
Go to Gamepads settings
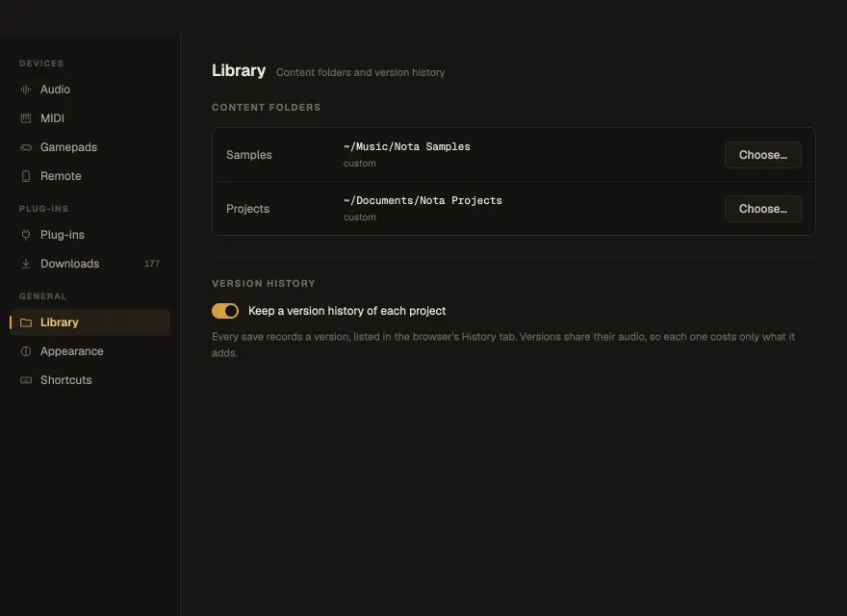click(90, 147)
